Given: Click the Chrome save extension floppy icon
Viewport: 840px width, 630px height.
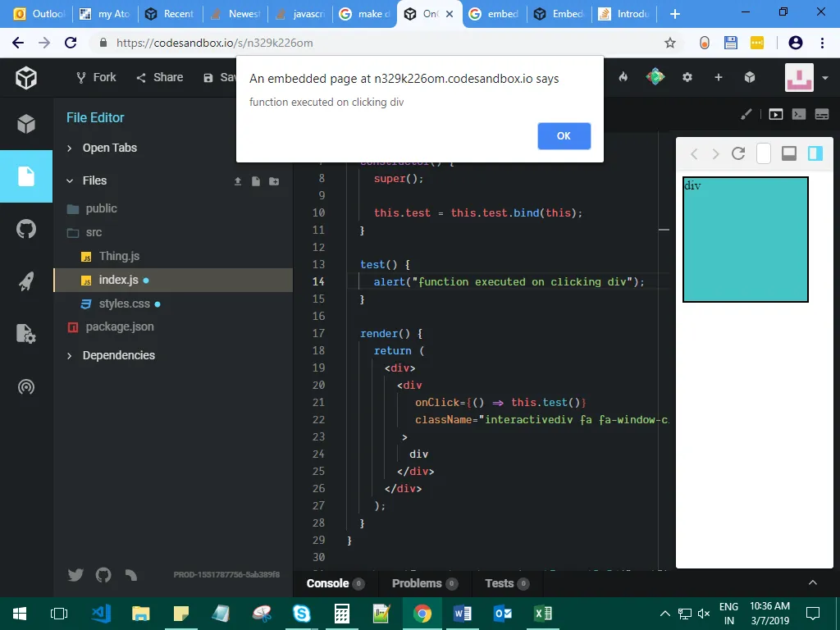Looking at the screenshot, I should [x=731, y=43].
